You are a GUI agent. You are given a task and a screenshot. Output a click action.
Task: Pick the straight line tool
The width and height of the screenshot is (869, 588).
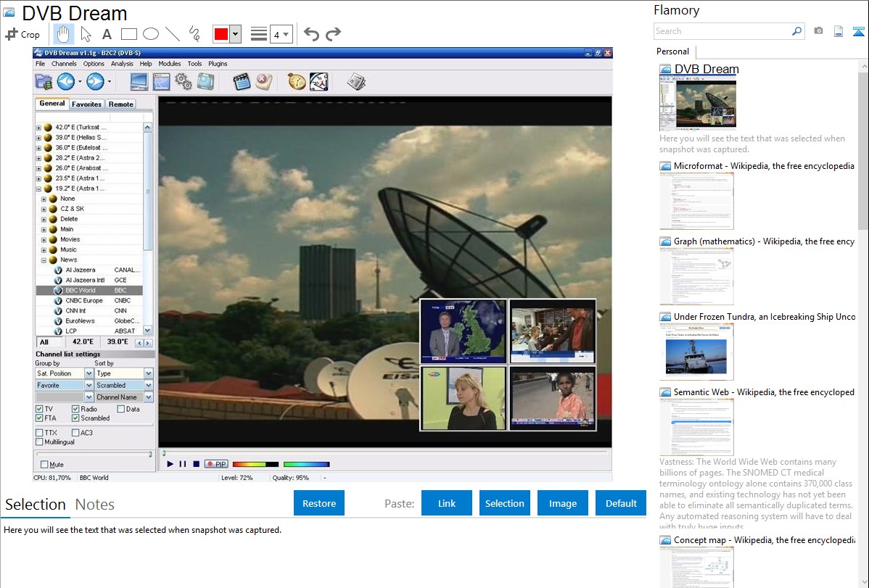[173, 34]
